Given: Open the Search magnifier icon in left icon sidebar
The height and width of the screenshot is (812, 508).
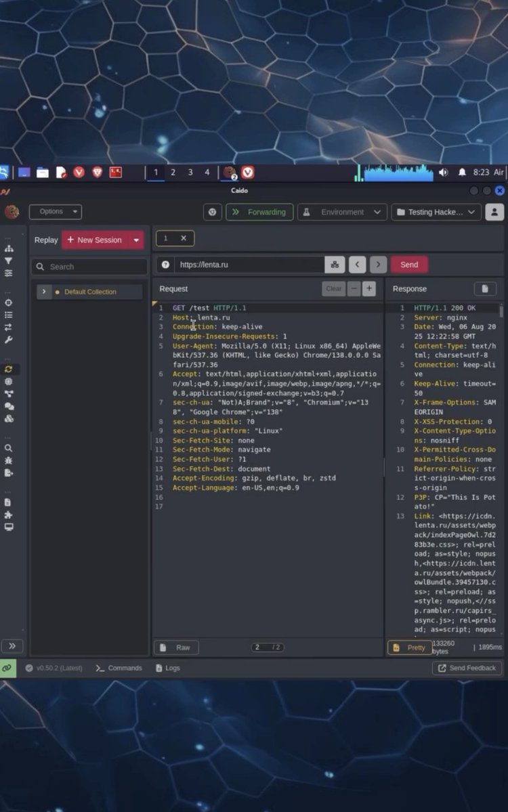Looking at the screenshot, I should click(x=9, y=448).
